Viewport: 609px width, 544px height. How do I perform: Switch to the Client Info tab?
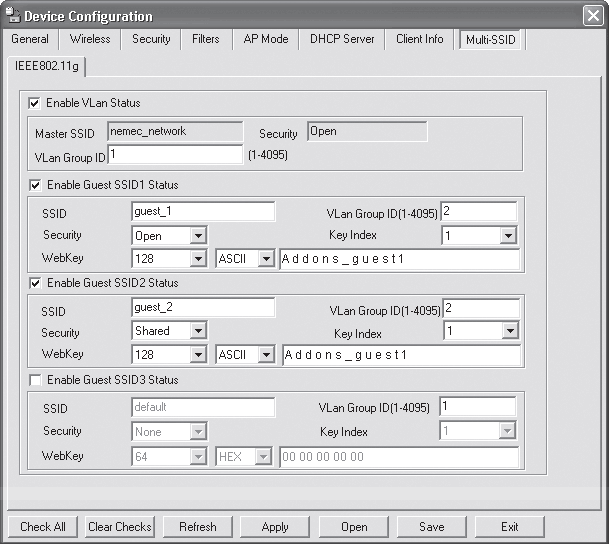(419, 39)
